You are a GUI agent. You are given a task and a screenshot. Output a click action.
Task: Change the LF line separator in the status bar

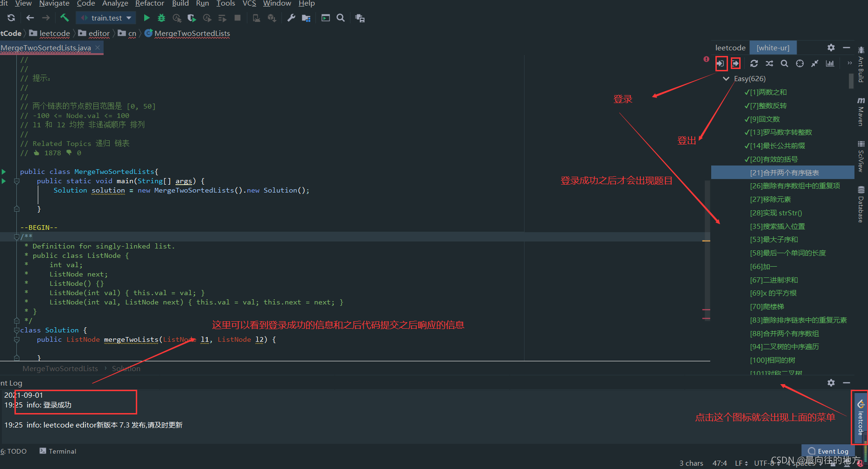(x=742, y=463)
